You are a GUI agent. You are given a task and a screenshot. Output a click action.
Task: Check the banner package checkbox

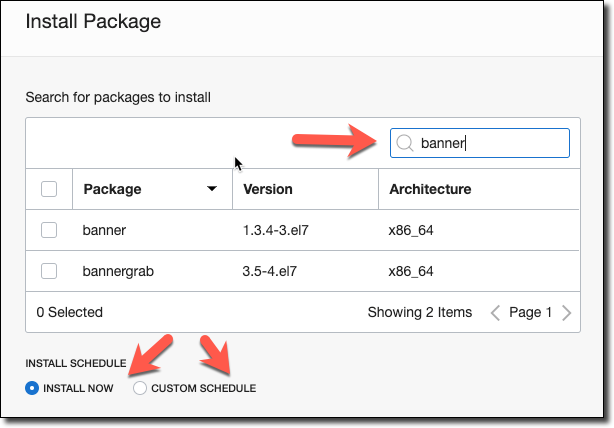[49, 231]
